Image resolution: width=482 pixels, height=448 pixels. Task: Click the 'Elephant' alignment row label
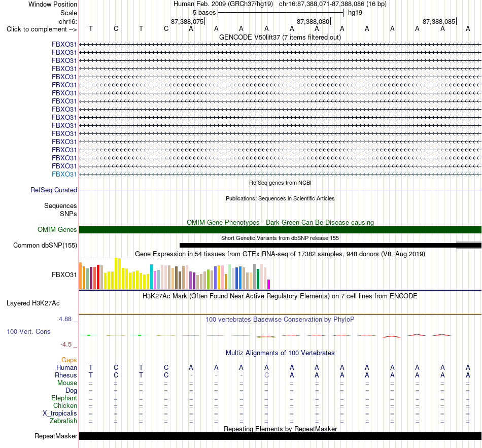pos(64,398)
